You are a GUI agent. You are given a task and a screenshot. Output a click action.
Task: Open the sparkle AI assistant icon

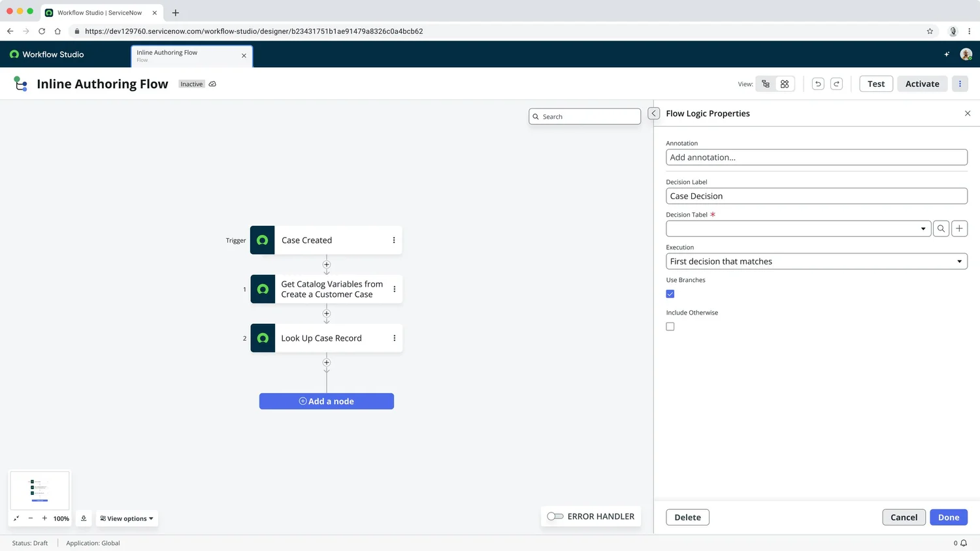[947, 54]
